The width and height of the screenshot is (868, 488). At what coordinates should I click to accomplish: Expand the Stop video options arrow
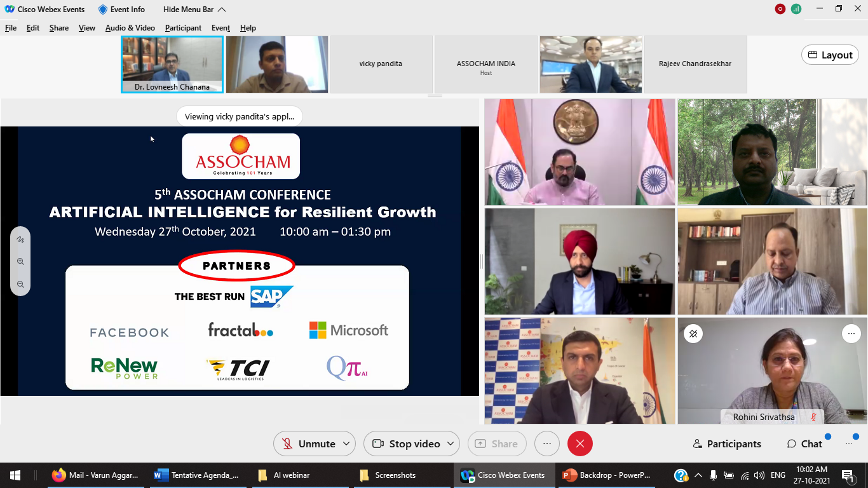pos(451,444)
